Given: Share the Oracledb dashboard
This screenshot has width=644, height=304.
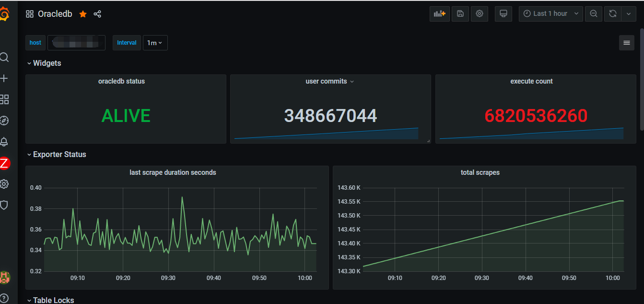Looking at the screenshot, I should [97, 14].
